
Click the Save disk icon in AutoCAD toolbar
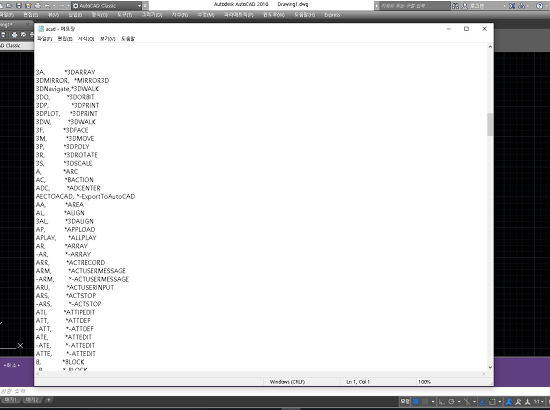pyautogui.click(x=19, y=6)
